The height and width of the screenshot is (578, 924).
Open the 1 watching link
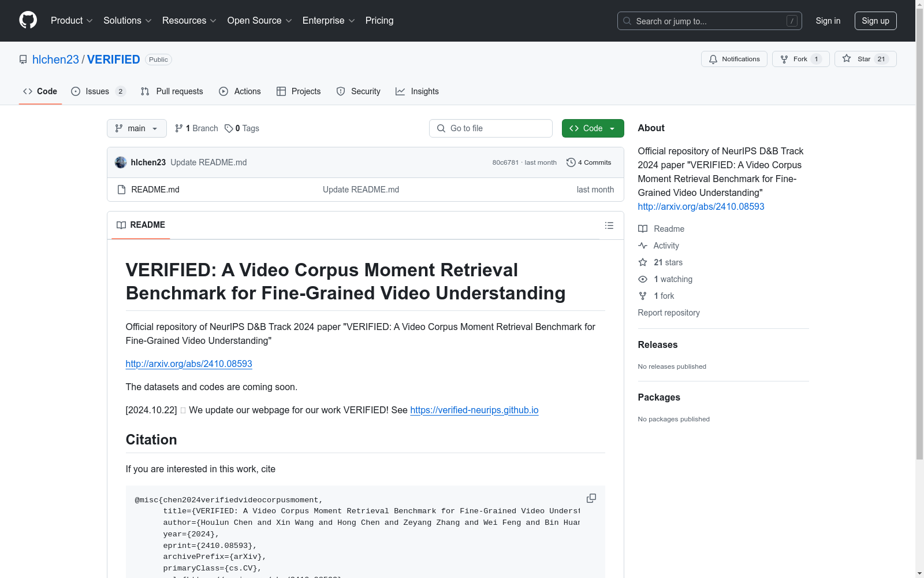[673, 279]
